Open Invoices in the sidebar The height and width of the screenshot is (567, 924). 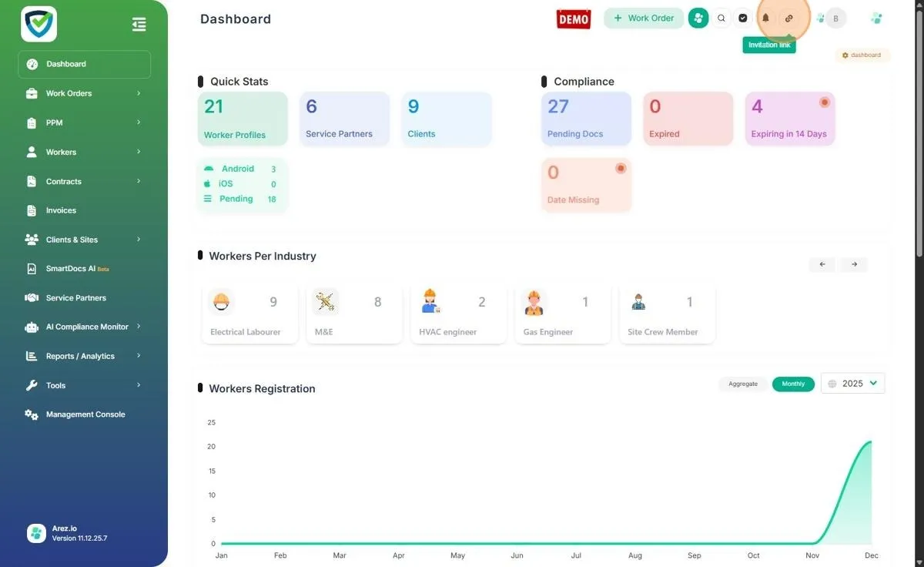61,210
